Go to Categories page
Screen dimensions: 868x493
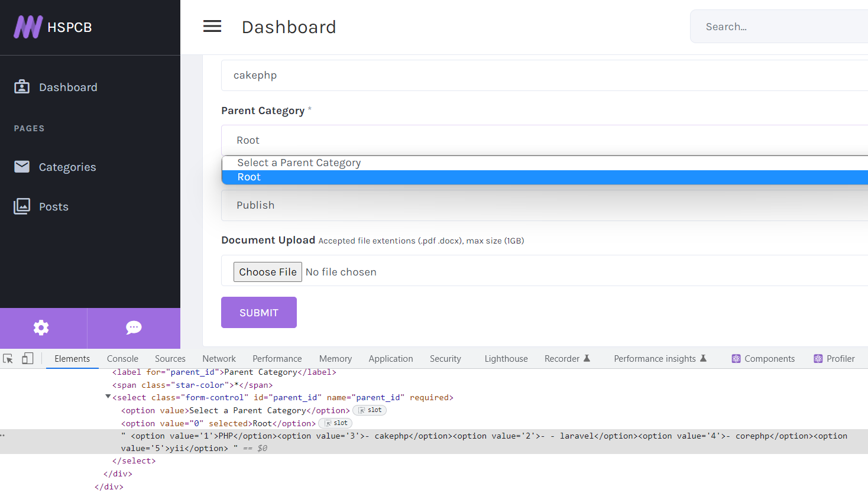tap(67, 167)
